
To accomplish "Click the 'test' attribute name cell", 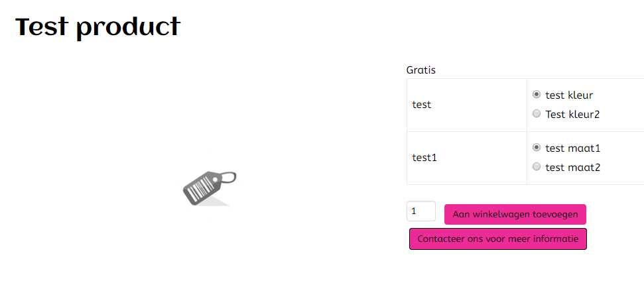I will tap(422, 105).
